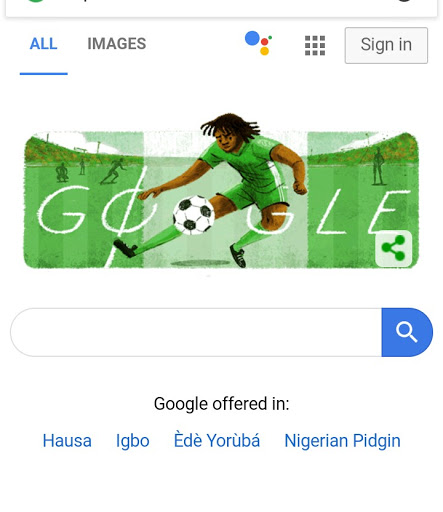Open Google in Hausa
Viewport: 443px width, 512px height.
click(x=67, y=440)
